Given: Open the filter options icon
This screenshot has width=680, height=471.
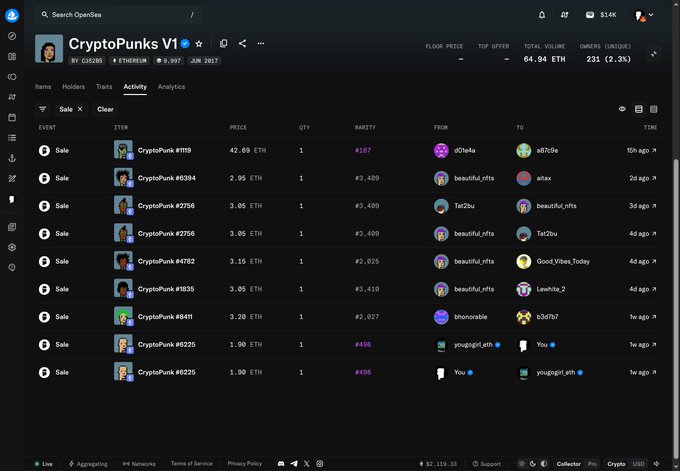Looking at the screenshot, I should tap(42, 109).
